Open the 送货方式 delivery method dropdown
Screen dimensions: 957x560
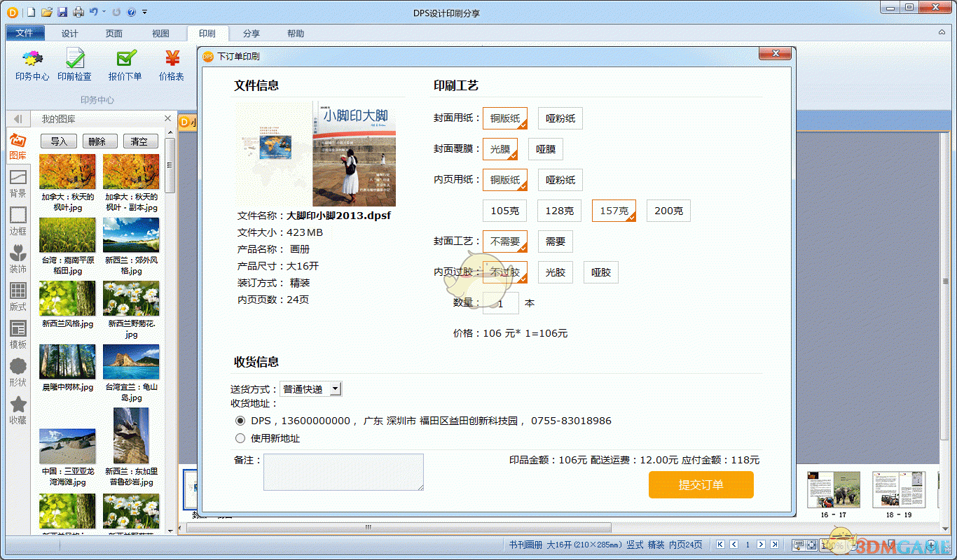tap(334, 388)
